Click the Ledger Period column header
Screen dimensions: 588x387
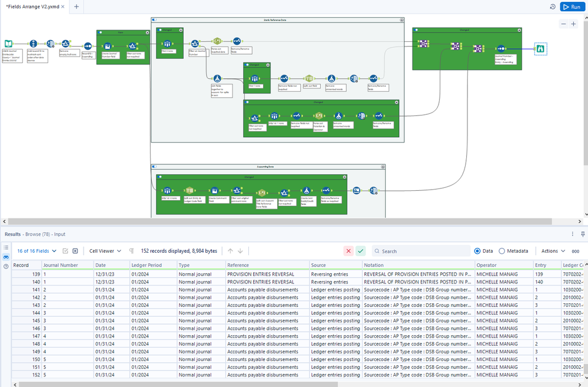pos(153,265)
